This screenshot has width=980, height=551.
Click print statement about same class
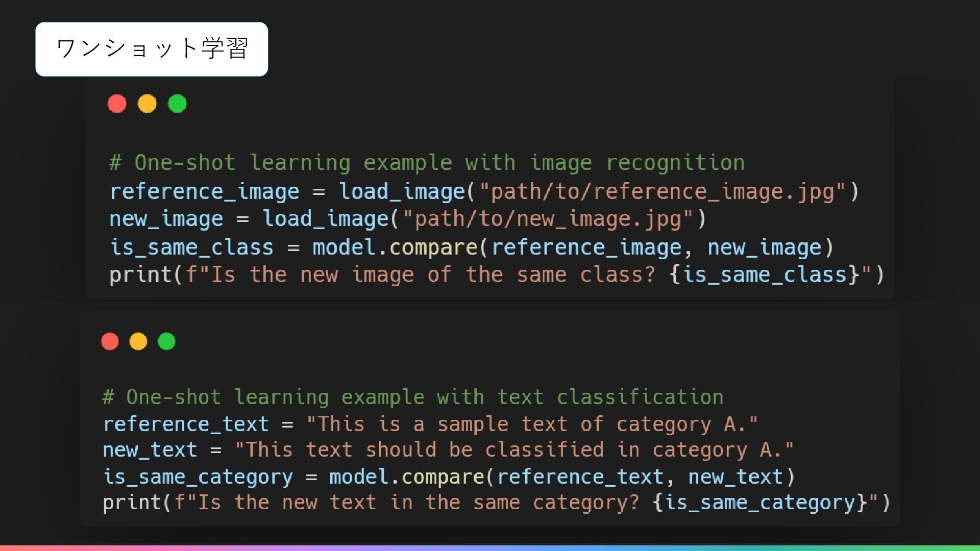pyautogui.click(x=497, y=275)
